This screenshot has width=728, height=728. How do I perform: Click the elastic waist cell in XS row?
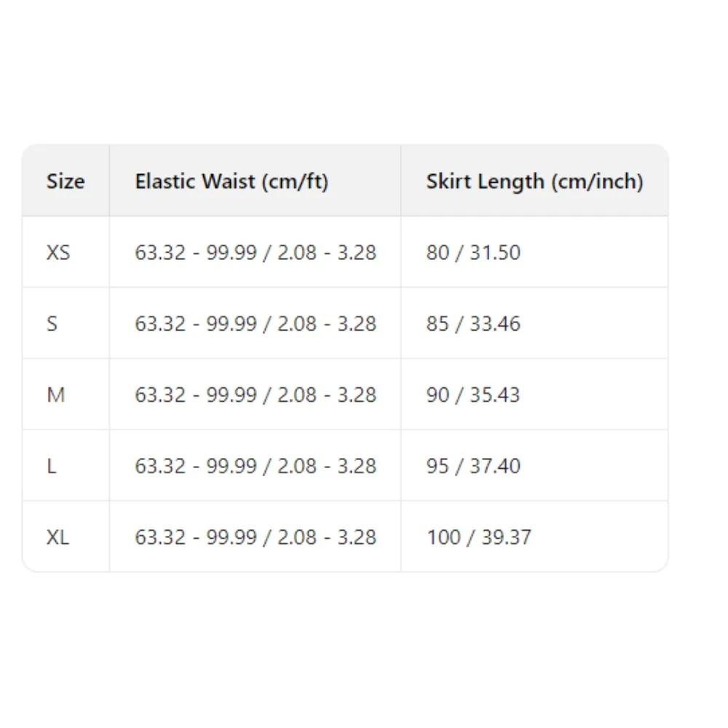pyautogui.click(x=256, y=253)
